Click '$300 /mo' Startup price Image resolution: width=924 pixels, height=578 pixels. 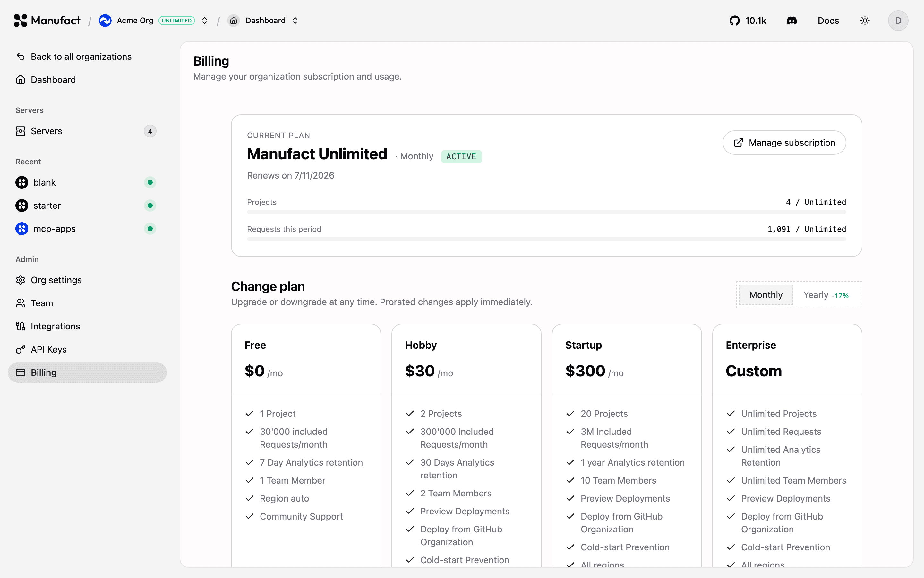click(x=595, y=371)
